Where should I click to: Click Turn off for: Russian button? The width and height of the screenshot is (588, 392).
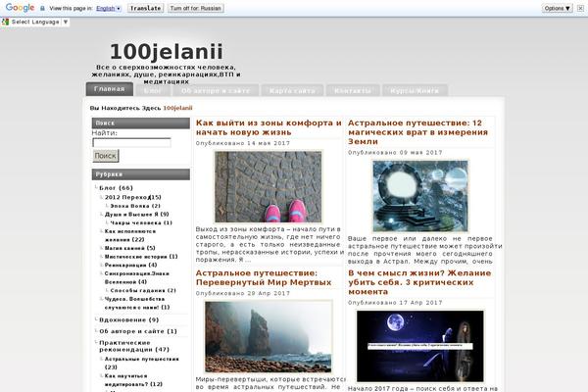click(x=196, y=8)
